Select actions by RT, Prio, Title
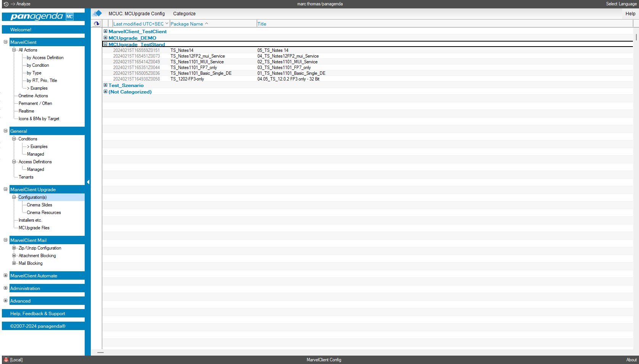 point(42,81)
